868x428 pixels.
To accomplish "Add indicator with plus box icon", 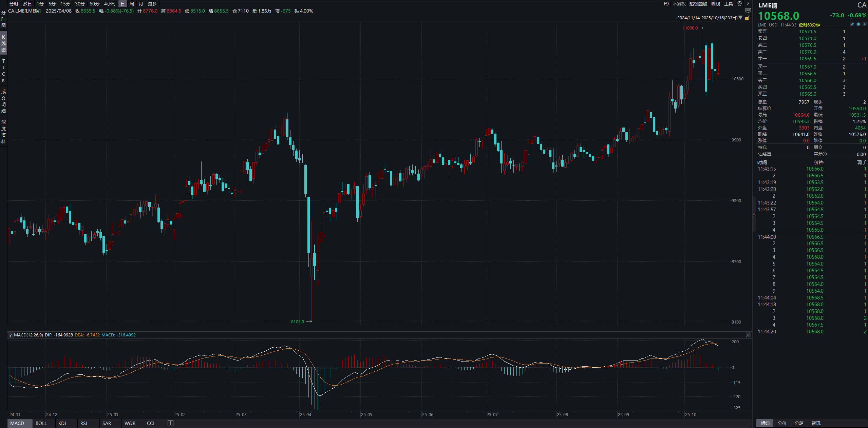I will tap(170, 423).
